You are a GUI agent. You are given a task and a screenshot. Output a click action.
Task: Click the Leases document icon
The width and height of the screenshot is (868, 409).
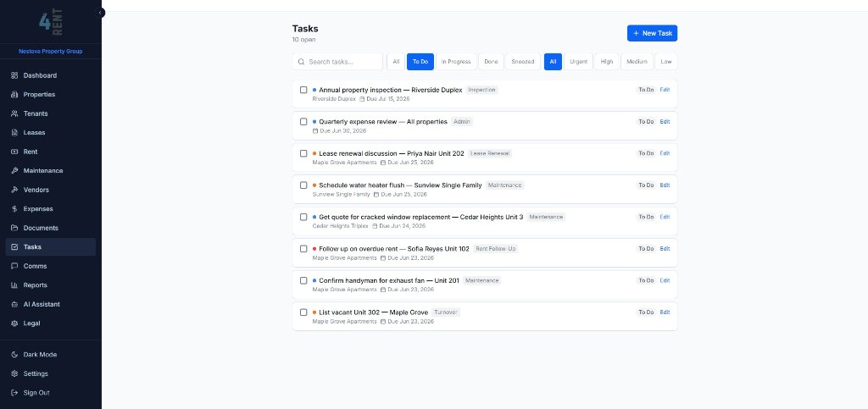(x=15, y=133)
